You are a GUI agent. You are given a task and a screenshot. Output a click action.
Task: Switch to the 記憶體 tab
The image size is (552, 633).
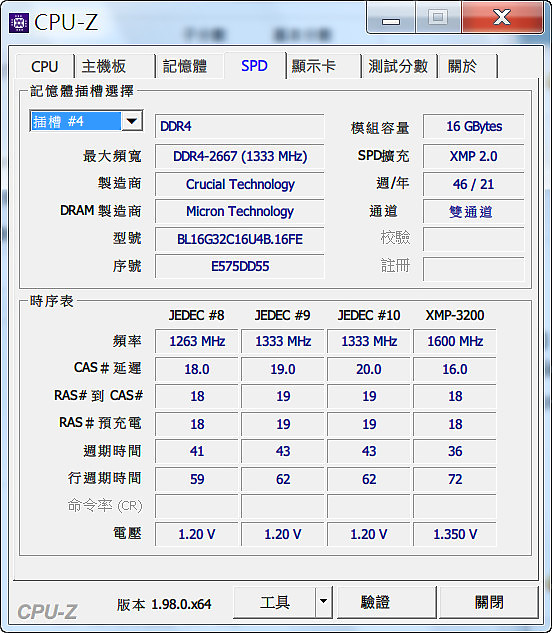(x=189, y=66)
